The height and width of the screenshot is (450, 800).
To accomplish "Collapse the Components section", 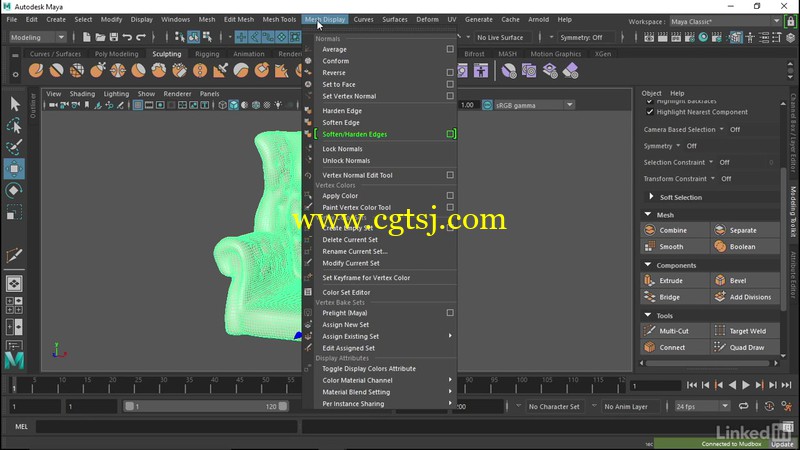I will coord(648,265).
